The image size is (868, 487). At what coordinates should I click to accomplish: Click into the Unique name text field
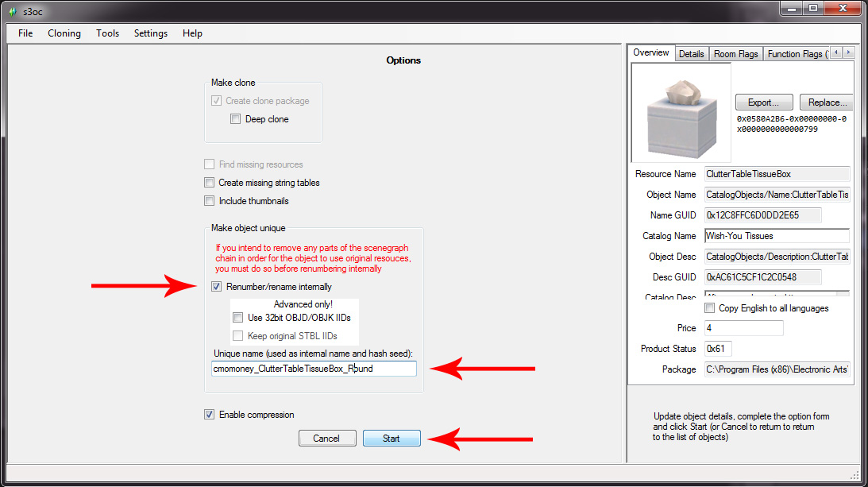(x=314, y=369)
